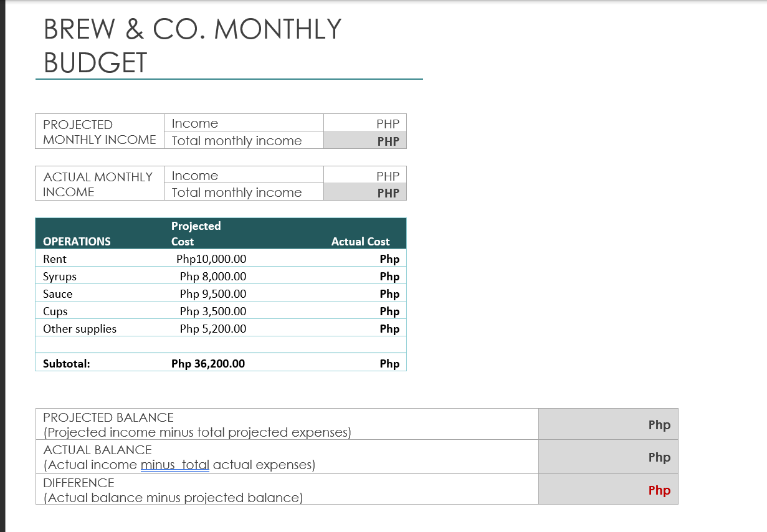
Task: Click the Php10,000.00 projected rent cost
Action: point(212,259)
